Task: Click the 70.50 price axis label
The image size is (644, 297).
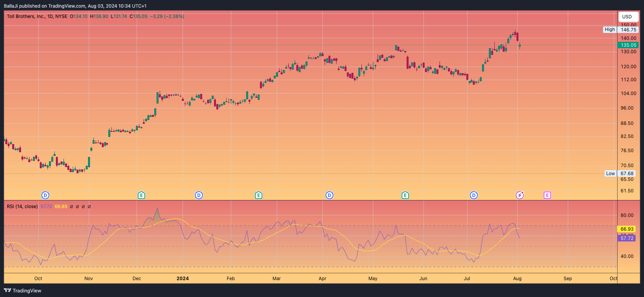Action: [x=627, y=166]
